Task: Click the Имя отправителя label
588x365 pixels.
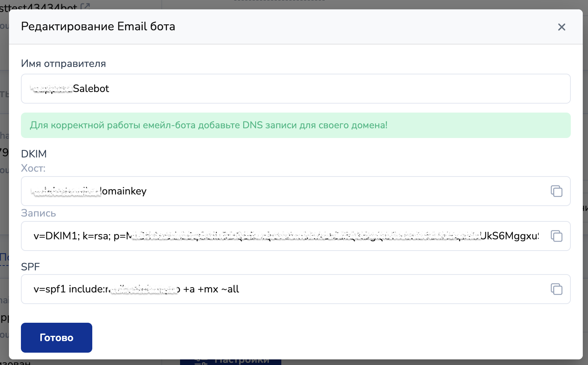Action: [x=63, y=64]
